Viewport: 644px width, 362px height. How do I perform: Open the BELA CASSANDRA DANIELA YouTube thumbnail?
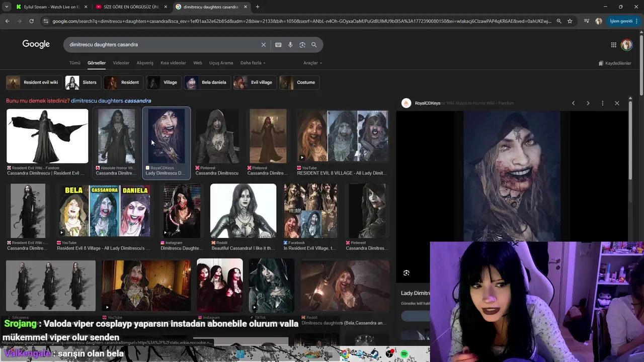[x=104, y=211]
